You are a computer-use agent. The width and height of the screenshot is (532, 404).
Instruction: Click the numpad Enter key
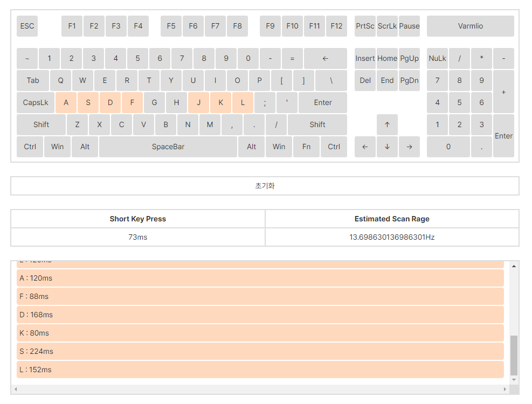503,136
